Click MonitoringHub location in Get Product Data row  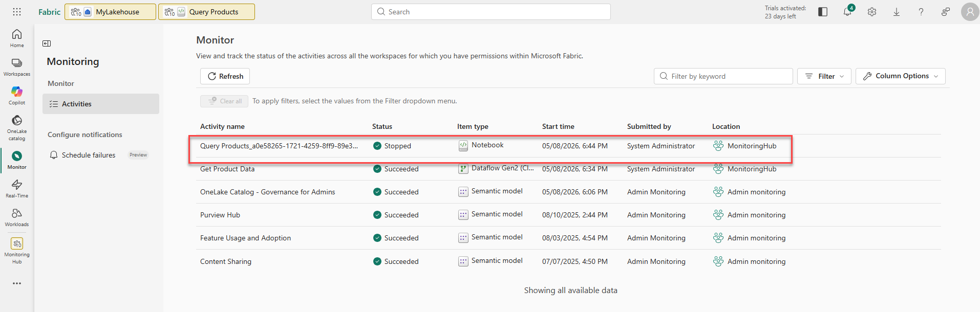pyautogui.click(x=752, y=169)
